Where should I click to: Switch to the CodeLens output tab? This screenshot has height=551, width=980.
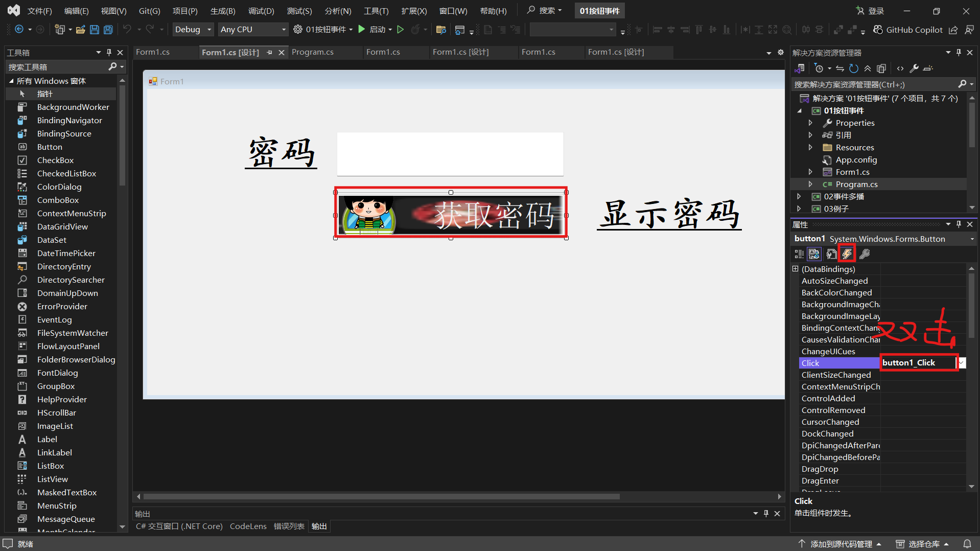pyautogui.click(x=248, y=526)
